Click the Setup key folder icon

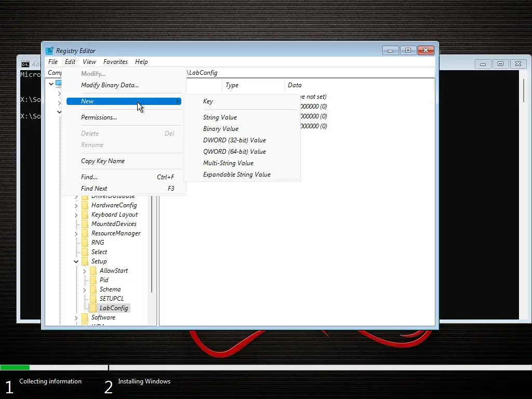tap(85, 261)
